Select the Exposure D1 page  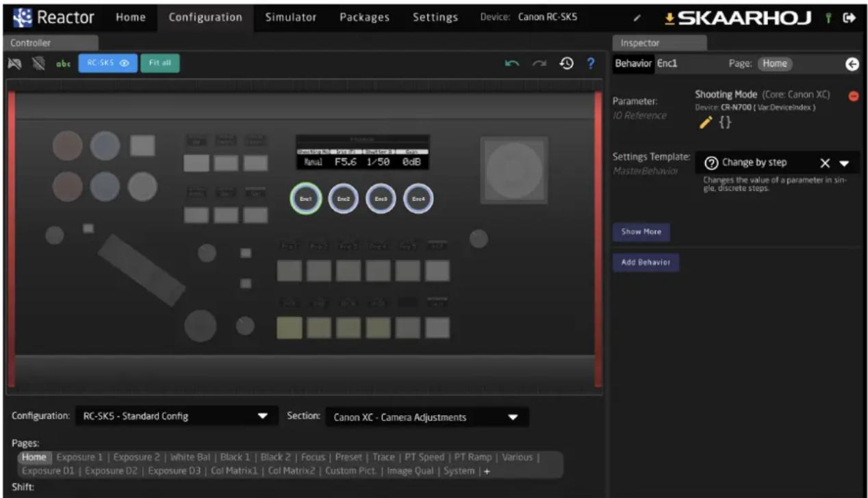tap(48, 471)
